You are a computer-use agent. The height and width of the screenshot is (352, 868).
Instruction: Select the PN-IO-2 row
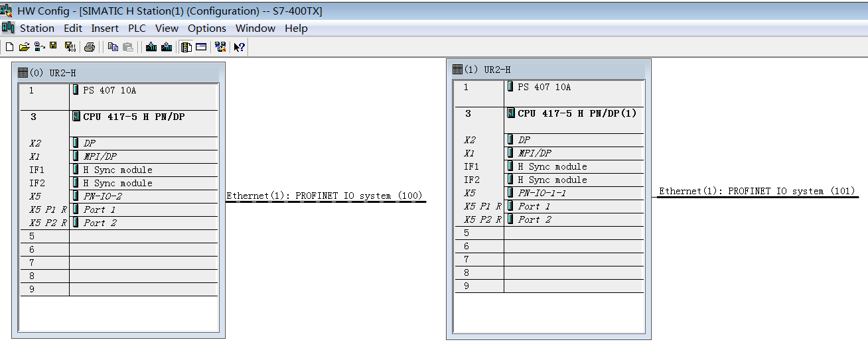119,196
